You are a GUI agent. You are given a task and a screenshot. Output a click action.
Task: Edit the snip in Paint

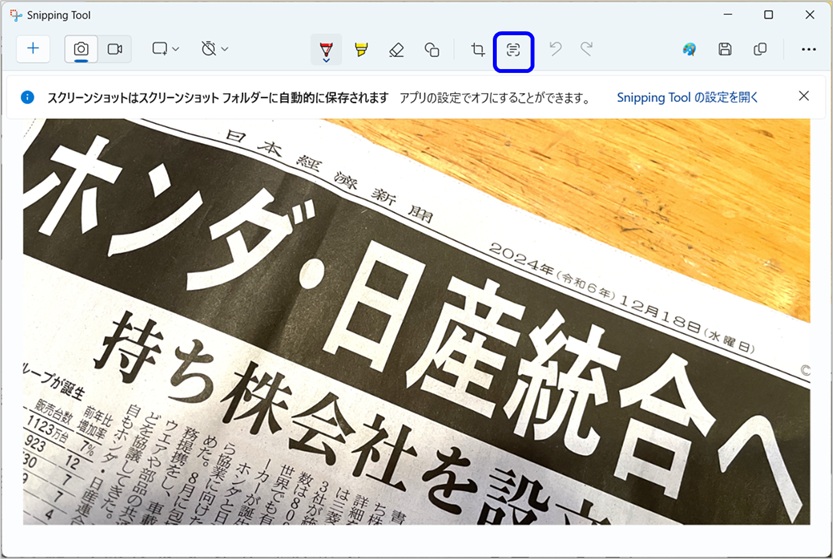point(689,49)
